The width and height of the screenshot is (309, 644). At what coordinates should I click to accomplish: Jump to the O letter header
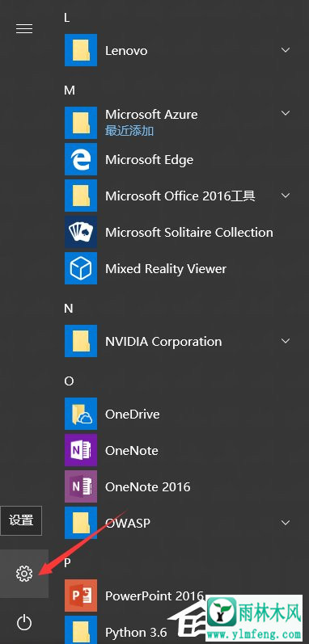69,381
